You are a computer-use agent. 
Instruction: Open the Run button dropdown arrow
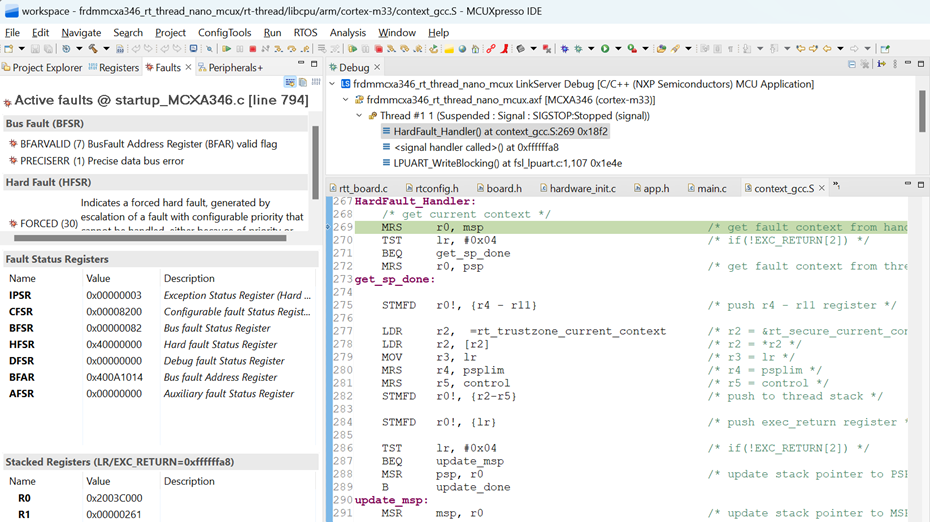(617, 48)
